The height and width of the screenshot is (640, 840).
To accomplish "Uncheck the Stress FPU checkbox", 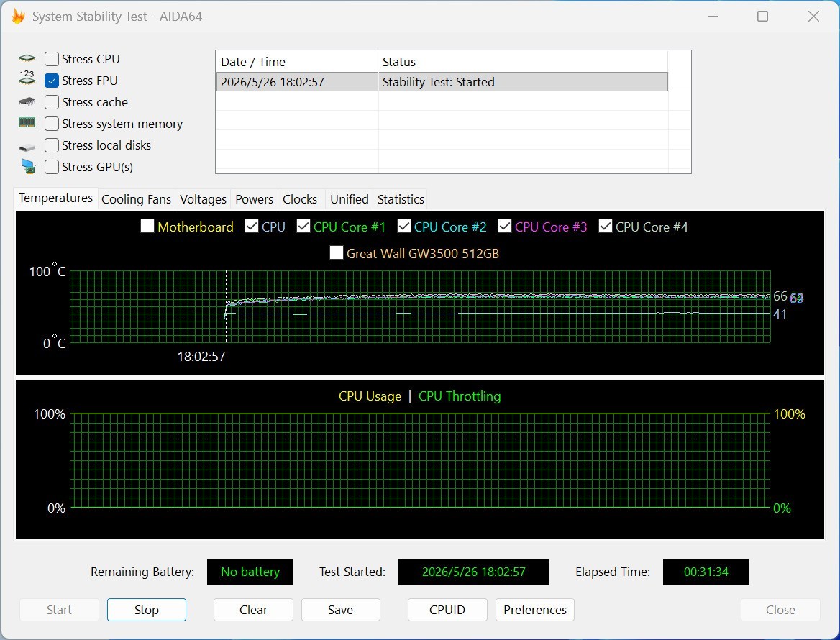I will 52,81.
